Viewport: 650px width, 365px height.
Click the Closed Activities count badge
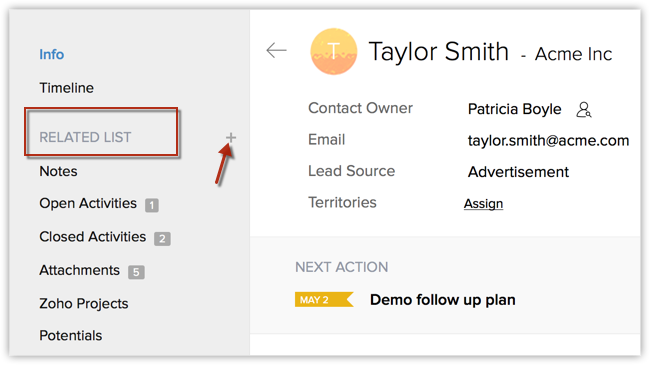(x=162, y=238)
